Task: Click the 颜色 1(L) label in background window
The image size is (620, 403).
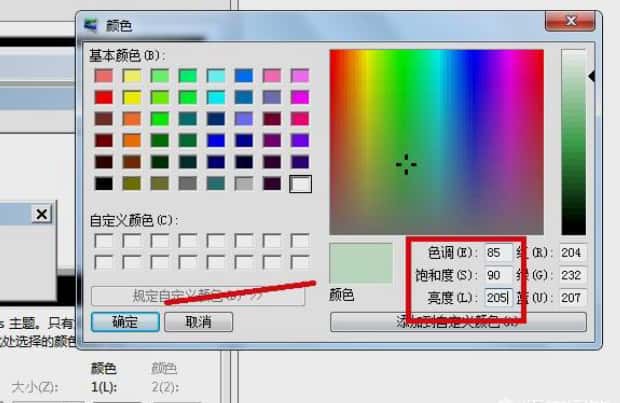Action: (104, 378)
